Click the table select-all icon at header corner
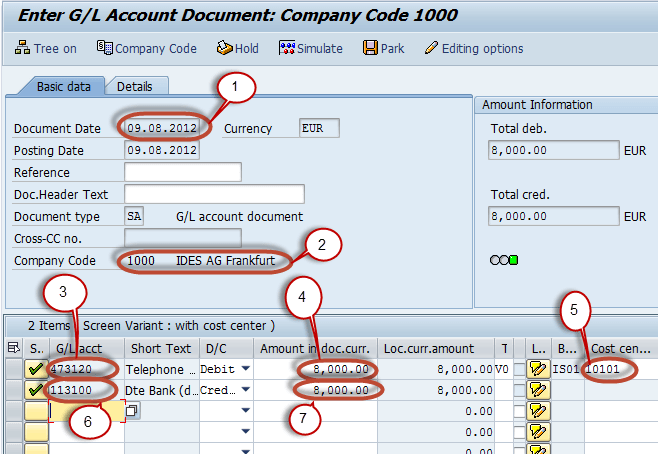658x454 pixels. pos(12,347)
